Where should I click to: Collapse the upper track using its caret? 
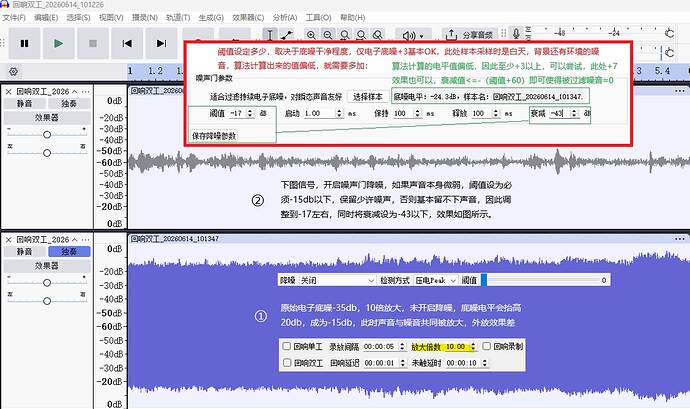(74, 92)
